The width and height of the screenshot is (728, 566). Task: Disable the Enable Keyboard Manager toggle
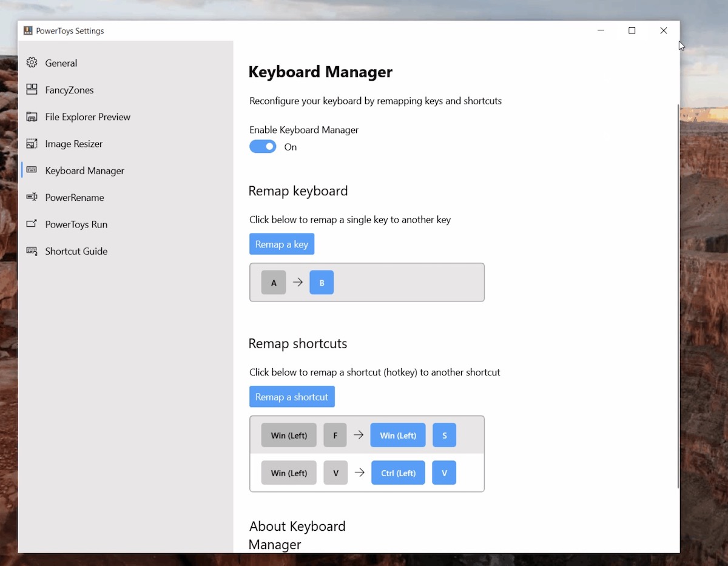pos(262,146)
